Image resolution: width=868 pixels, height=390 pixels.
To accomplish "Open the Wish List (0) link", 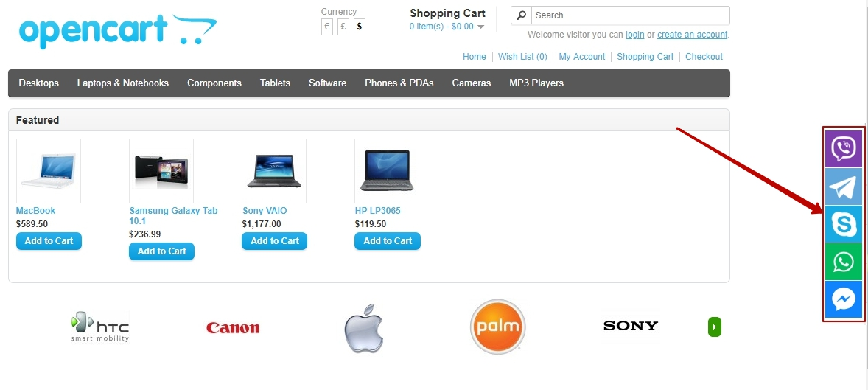I will coord(522,57).
